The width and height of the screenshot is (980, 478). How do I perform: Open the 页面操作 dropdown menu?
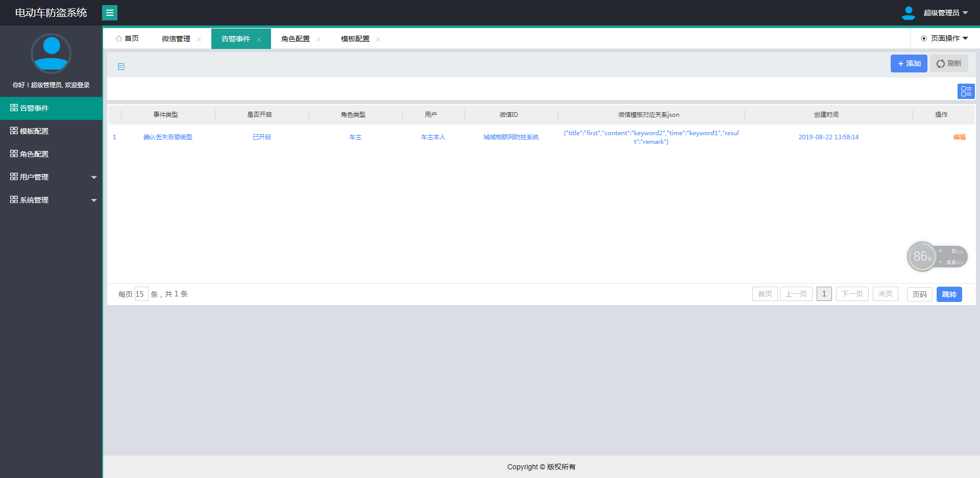(945, 38)
